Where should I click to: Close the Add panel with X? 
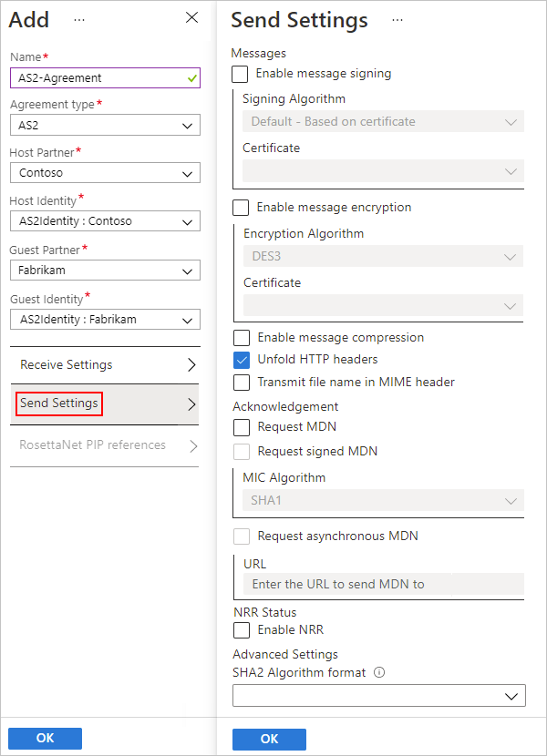[x=191, y=17]
